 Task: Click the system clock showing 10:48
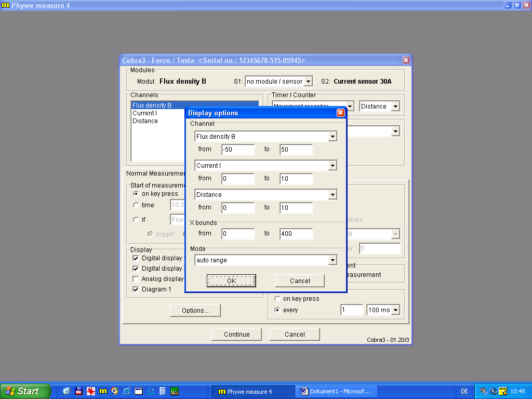(517, 391)
